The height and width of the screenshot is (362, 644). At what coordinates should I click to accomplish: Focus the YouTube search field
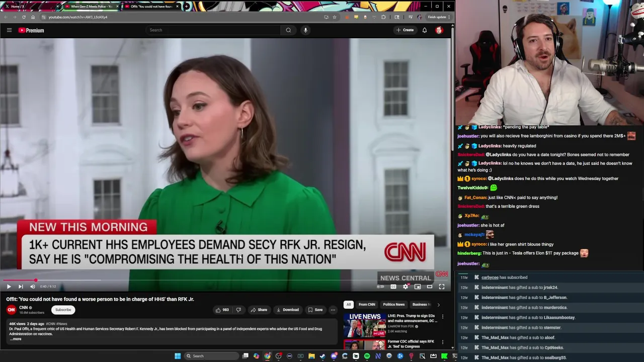214,30
